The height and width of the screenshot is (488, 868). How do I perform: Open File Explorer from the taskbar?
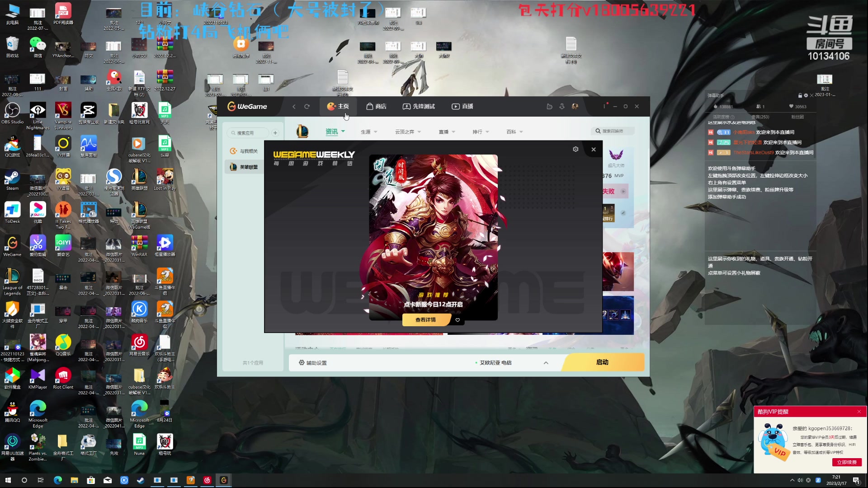[74, 480]
